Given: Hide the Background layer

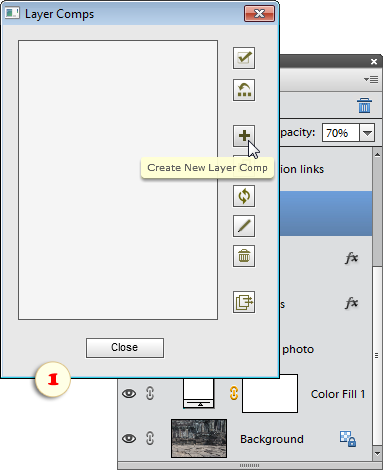Looking at the screenshot, I should [129, 438].
